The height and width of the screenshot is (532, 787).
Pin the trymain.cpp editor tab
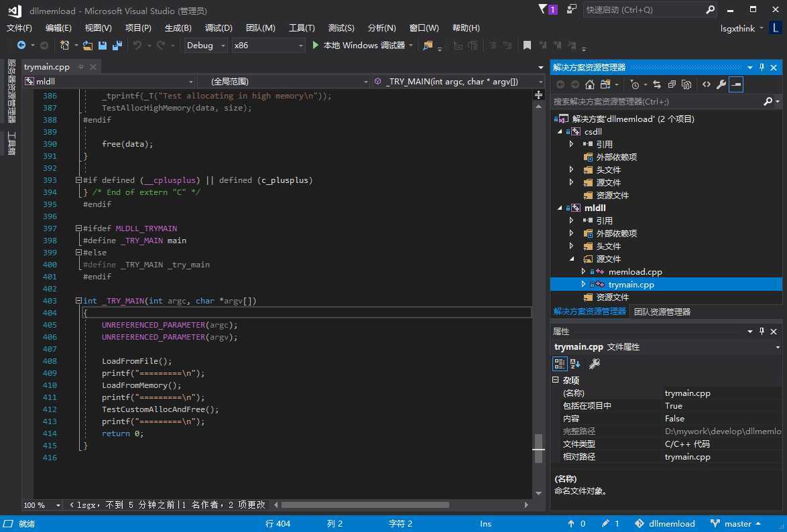click(x=81, y=67)
